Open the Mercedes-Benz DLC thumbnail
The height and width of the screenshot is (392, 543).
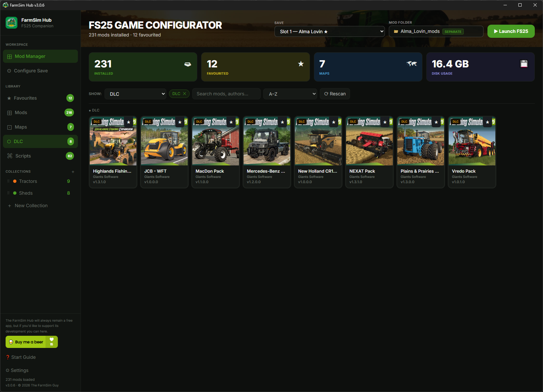coord(267,141)
